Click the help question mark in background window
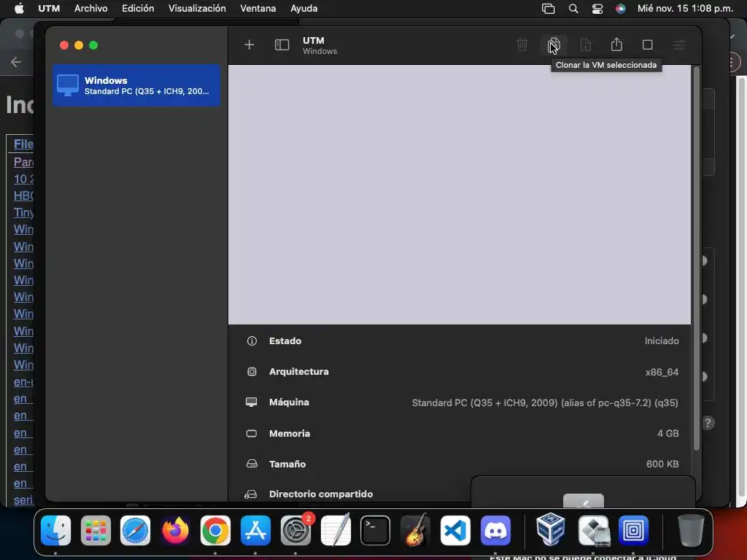 (x=708, y=423)
